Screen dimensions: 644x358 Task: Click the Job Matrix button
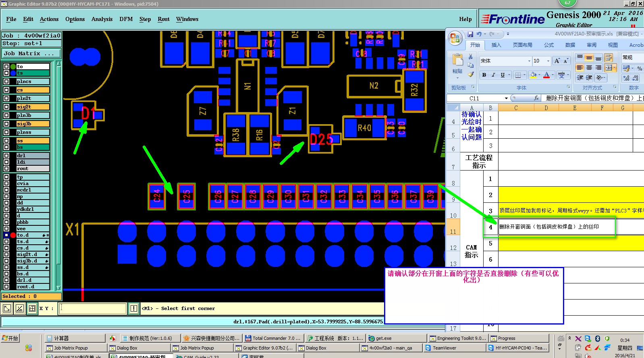pyautogui.click(x=31, y=53)
